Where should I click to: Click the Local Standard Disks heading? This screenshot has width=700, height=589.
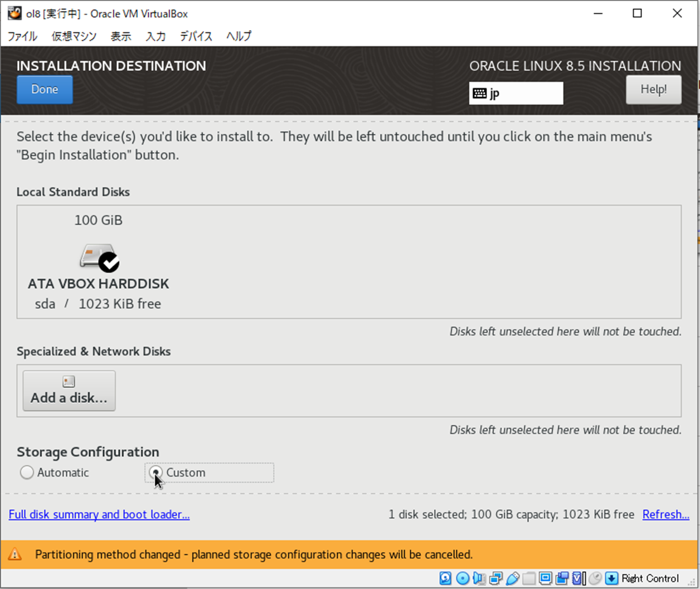(73, 192)
